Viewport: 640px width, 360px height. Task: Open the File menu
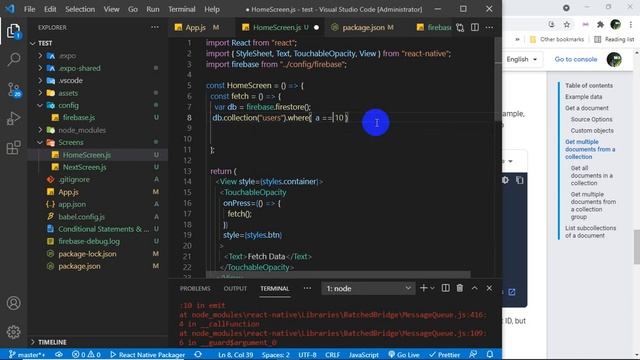(29, 9)
